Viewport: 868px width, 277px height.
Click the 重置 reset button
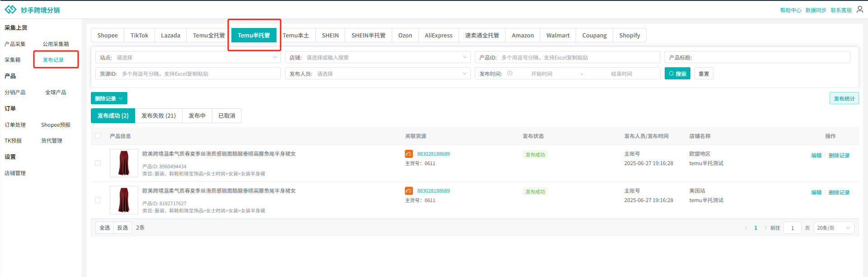pos(704,74)
